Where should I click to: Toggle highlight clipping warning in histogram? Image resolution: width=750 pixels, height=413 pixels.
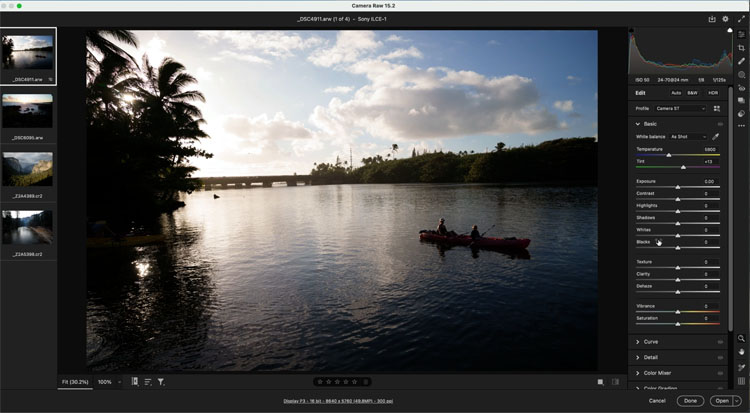pos(729,31)
